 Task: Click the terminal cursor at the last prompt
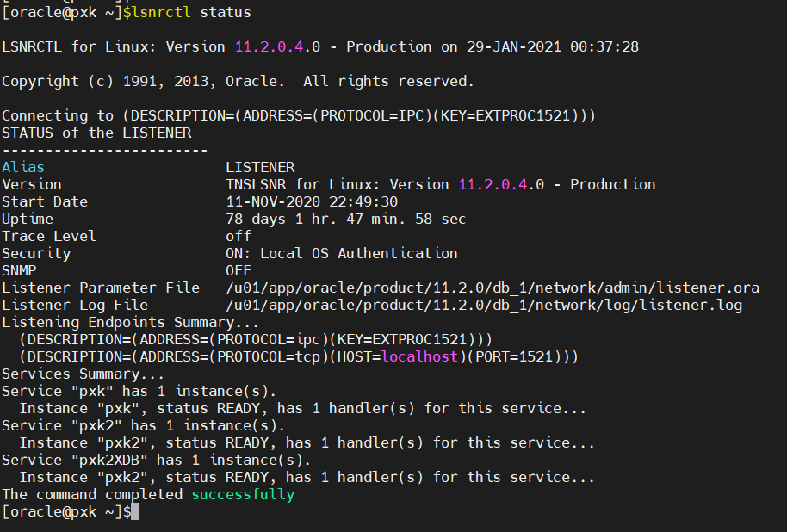pyautogui.click(x=135, y=512)
